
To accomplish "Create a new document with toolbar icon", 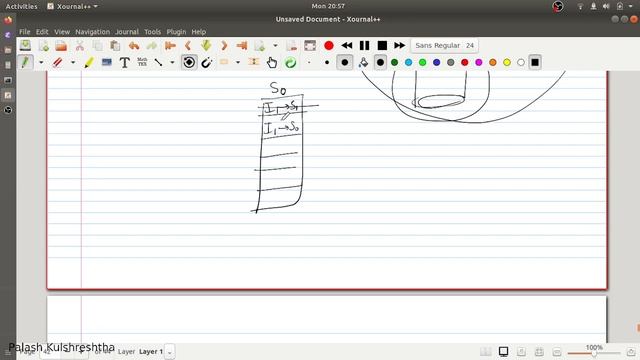I will [x=44, y=45].
